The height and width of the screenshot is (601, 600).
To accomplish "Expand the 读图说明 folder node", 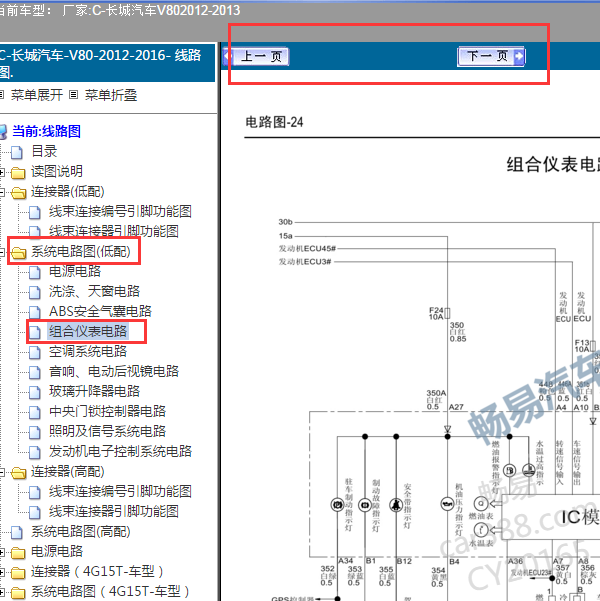I will click(x=2, y=172).
